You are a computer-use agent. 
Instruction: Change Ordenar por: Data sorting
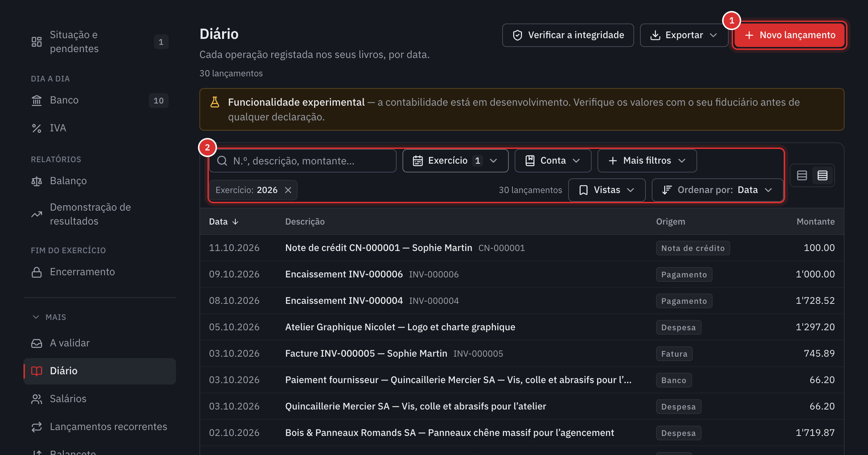tap(717, 190)
